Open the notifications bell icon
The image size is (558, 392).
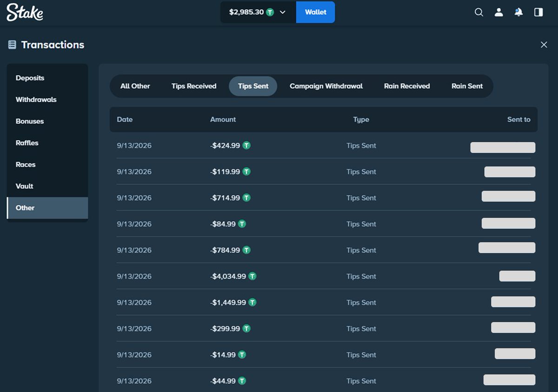[x=519, y=13]
